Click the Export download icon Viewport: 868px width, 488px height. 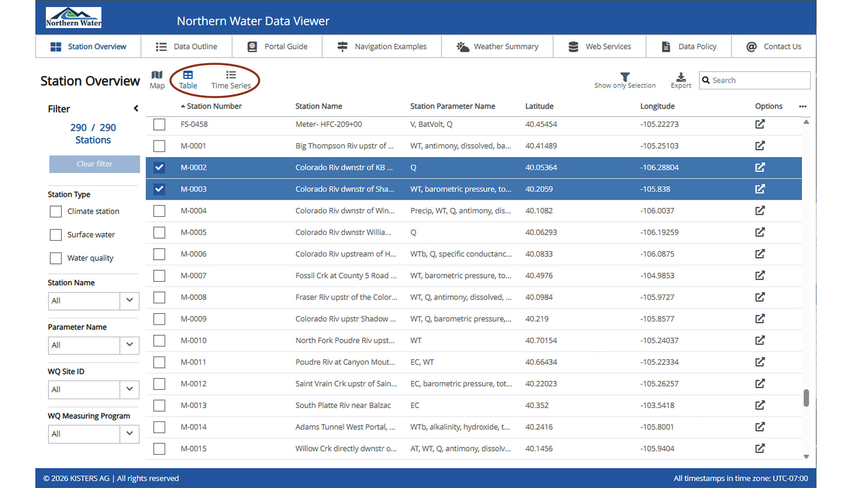coord(681,76)
